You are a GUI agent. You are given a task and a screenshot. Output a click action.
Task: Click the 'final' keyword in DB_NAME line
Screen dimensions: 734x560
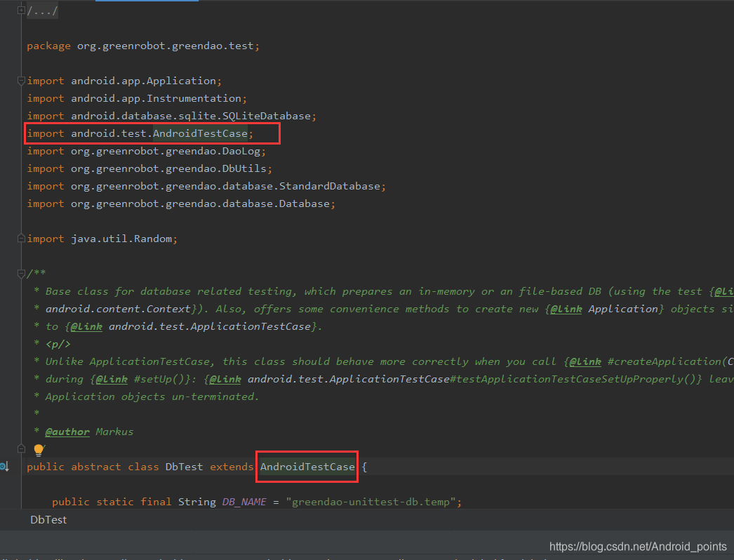[156, 502]
